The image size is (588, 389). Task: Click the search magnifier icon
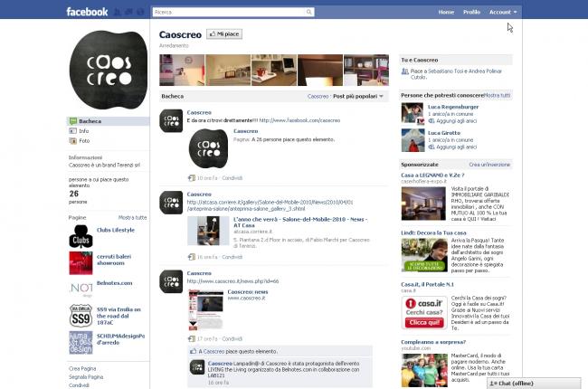309,12
